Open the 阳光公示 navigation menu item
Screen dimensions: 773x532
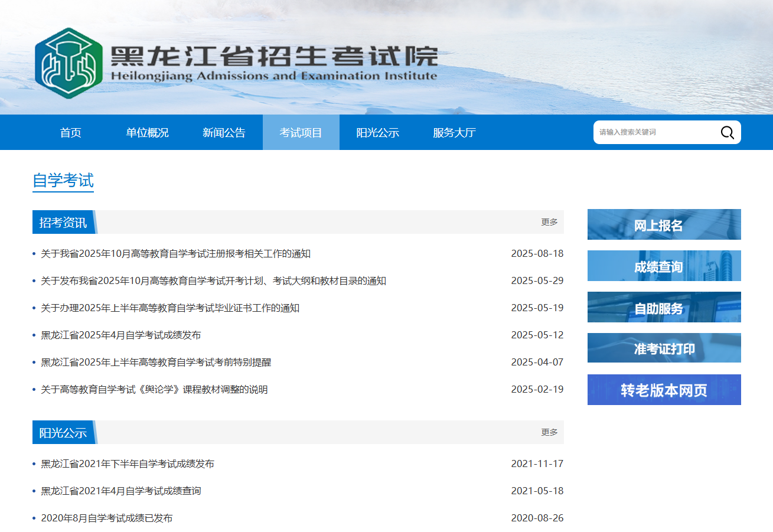tap(378, 133)
